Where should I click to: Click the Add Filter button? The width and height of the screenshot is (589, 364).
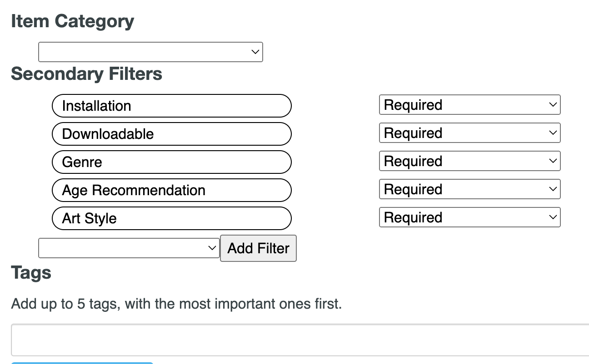[258, 248]
